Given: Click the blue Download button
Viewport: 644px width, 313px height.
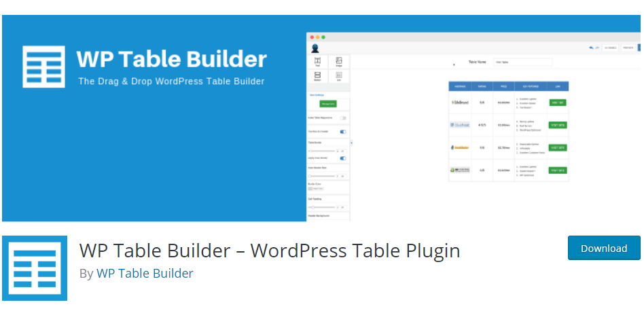Looking at the screenshot, I should (x=604, y=248).
